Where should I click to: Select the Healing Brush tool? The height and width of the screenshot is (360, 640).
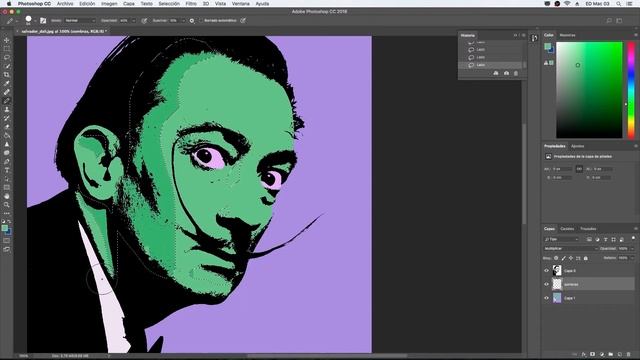pyautogui.click(x=7, y=92)
